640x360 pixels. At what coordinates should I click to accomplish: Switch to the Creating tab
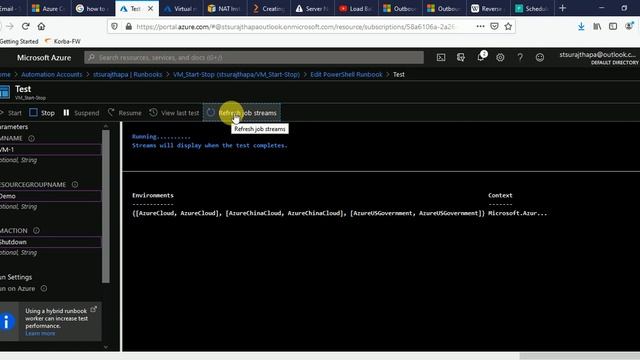(x=269, y=8)
